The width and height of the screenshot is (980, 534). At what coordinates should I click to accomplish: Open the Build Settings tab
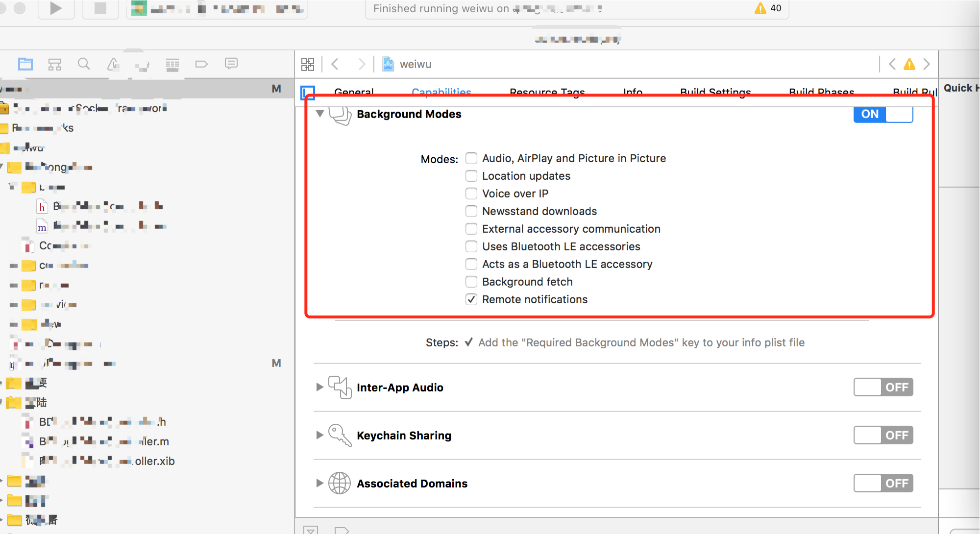[x=715, y=92]
